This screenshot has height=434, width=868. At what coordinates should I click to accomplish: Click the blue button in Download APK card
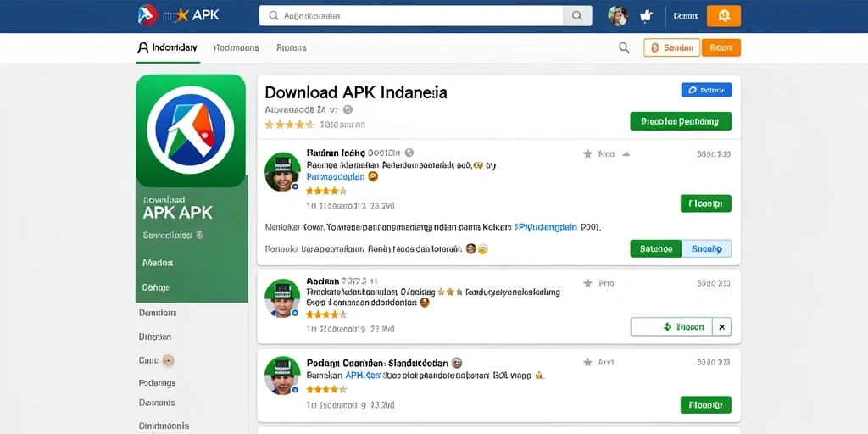[706, 90]
